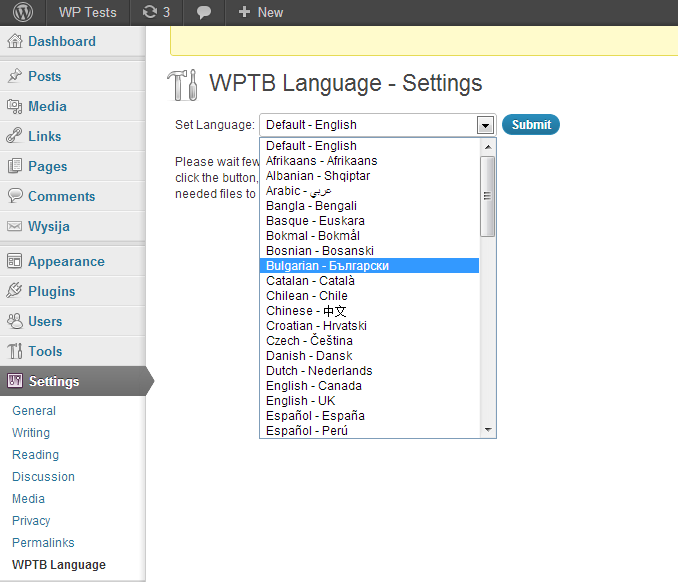Select Chinese language option
Viewport: 678px width, 582px height.
369,310
